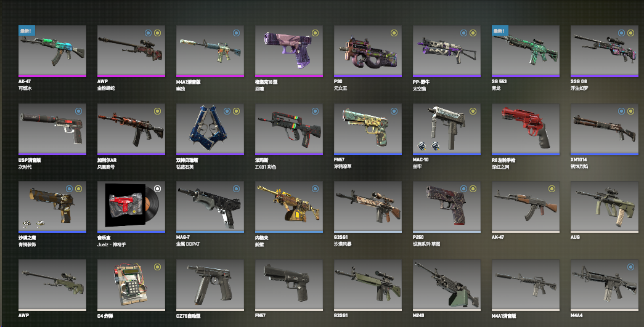This screenshot has height=327, width=644.
Task: Click the blue CT equipped icon on USP清音版
Action: (78, 111)
